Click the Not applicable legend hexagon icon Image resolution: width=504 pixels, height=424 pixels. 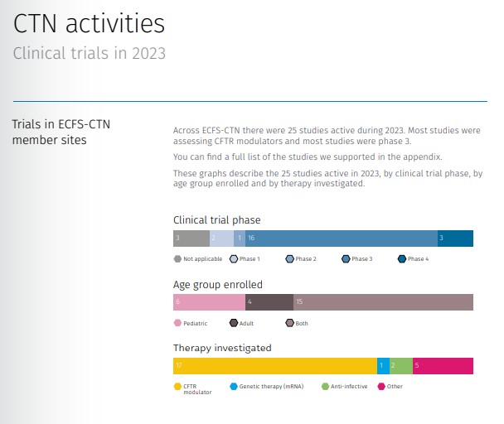[177, 259]
